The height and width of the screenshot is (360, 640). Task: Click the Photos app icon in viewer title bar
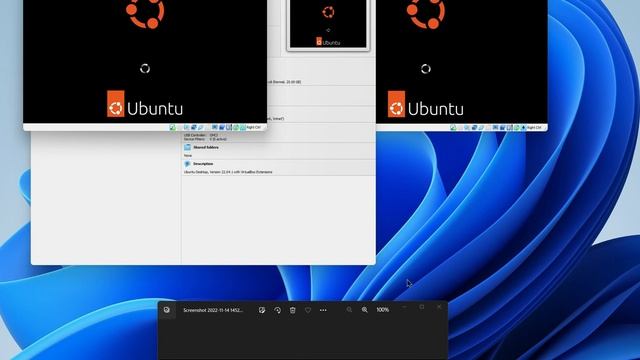coord(167,310)
